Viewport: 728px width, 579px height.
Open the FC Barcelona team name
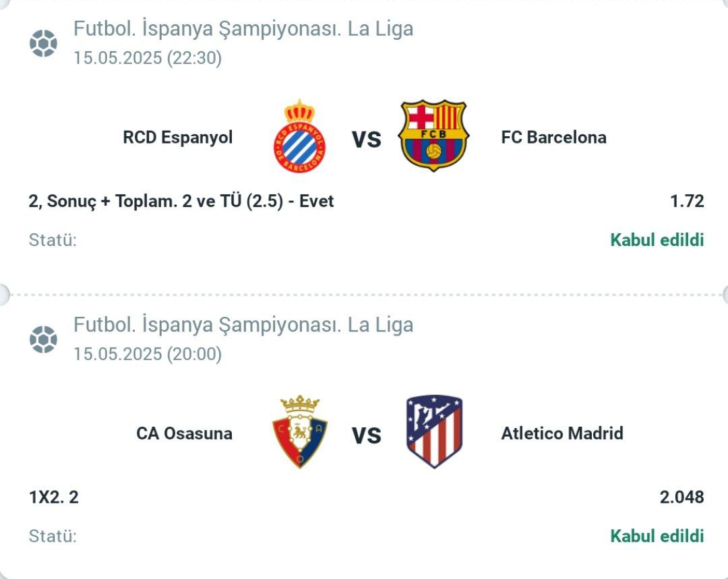(x=554, y=138)
